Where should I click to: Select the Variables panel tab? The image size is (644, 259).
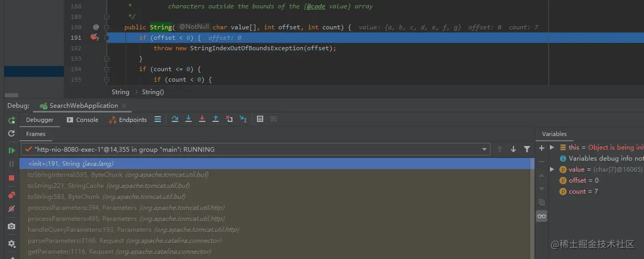pos(554,134)
